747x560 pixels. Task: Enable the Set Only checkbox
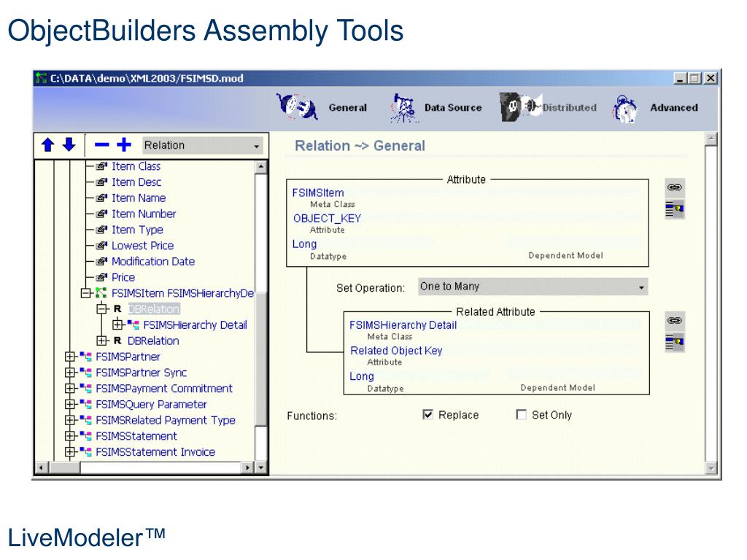[x=521, y=415]
